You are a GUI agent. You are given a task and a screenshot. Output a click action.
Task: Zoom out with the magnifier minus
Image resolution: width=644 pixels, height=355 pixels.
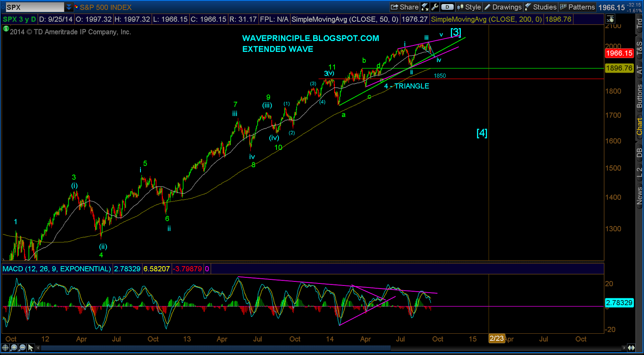click(x=22, y=348)
